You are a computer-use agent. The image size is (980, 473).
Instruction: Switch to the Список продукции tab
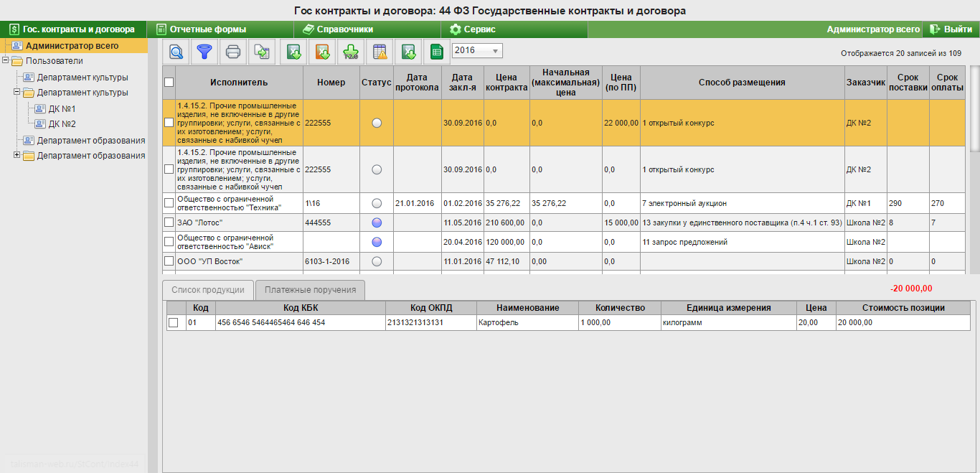208,290
